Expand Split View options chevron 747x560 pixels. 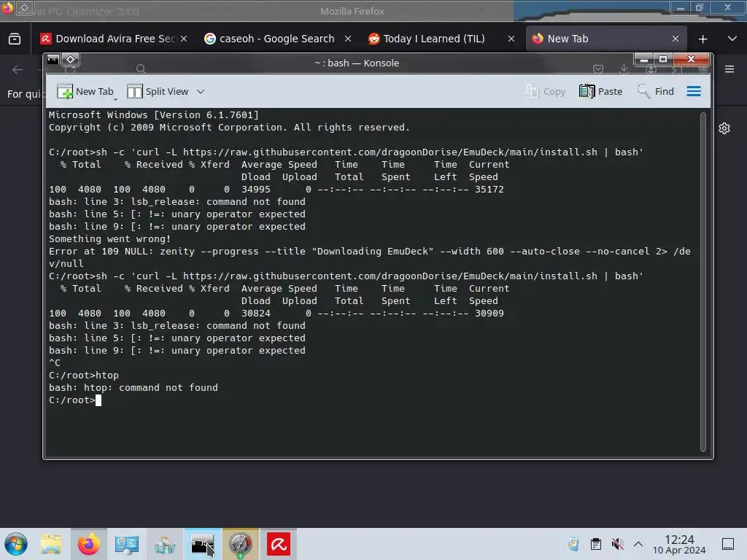(201, 91)
